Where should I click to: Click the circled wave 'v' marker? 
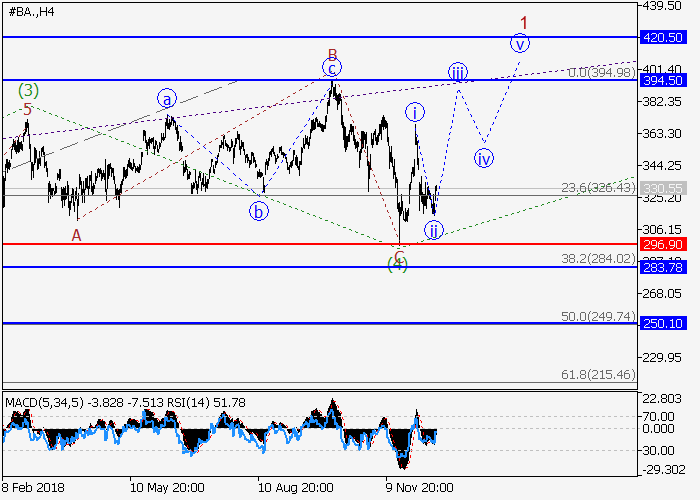(x=519, y=43)
